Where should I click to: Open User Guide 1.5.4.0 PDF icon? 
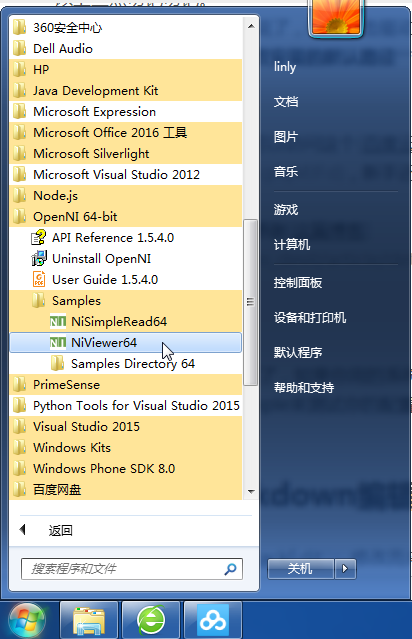39,280
